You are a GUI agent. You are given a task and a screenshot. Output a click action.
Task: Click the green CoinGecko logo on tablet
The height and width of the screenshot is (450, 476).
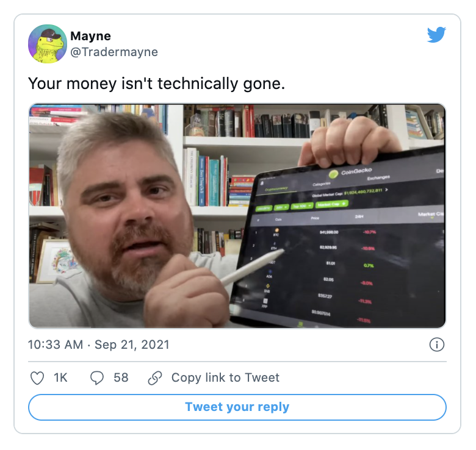coord(333,174)
